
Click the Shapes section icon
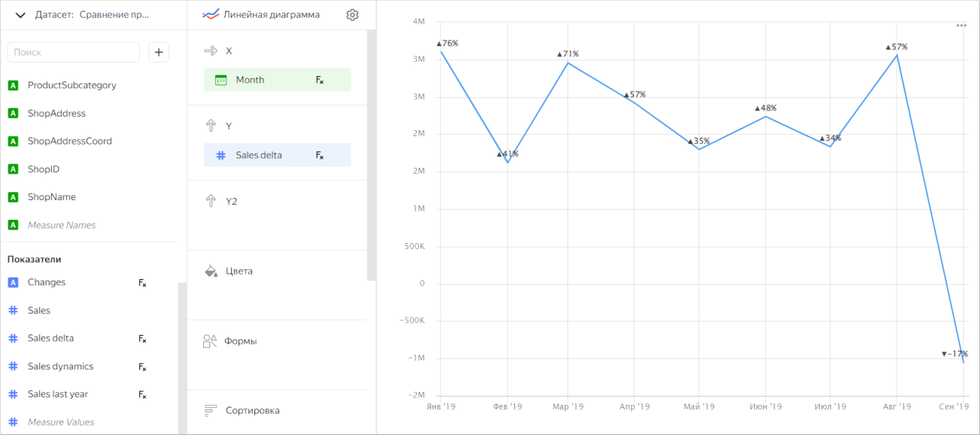point(210,341)
